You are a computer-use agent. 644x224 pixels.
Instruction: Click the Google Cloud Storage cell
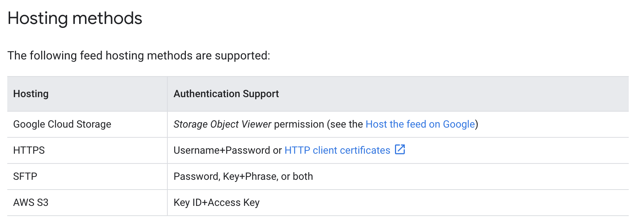(x=87, y=124)
